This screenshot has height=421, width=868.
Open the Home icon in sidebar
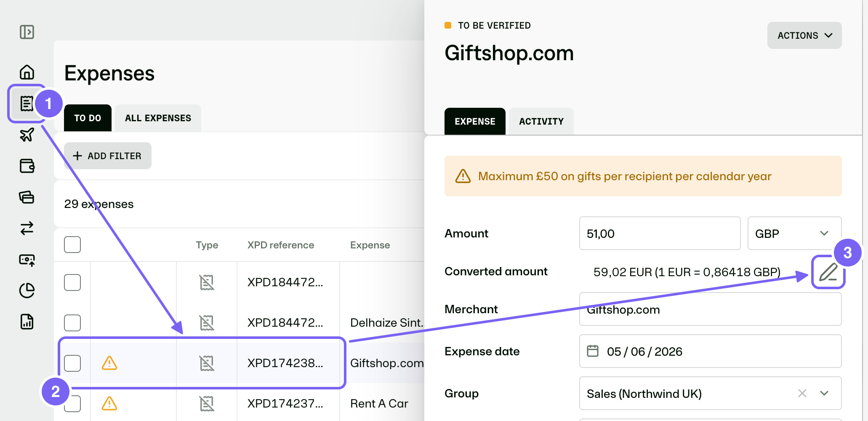coord(27,72)
